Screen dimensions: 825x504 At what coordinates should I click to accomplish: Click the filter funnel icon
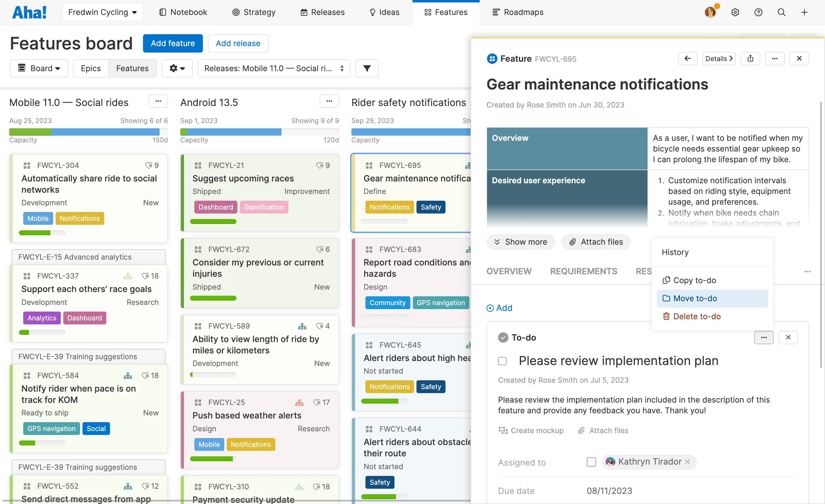(367, 68)
